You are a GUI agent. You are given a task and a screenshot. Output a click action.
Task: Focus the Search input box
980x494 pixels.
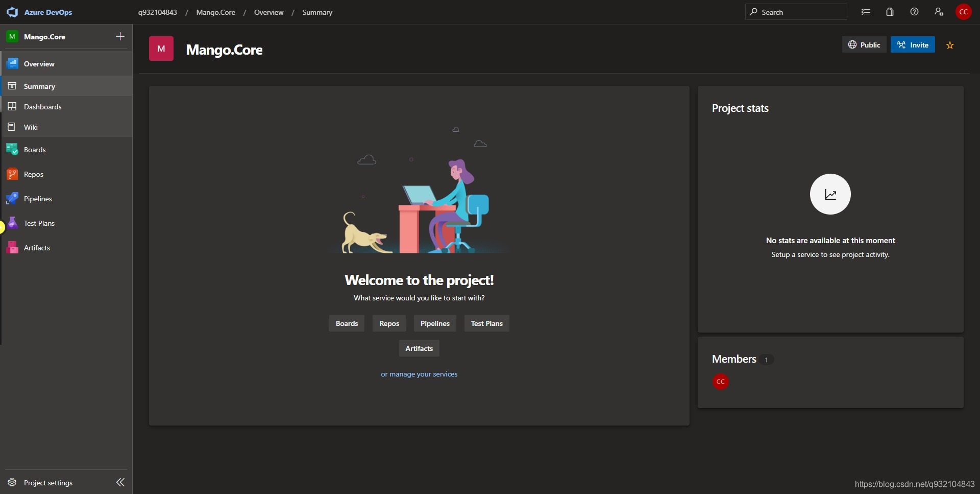796,12
